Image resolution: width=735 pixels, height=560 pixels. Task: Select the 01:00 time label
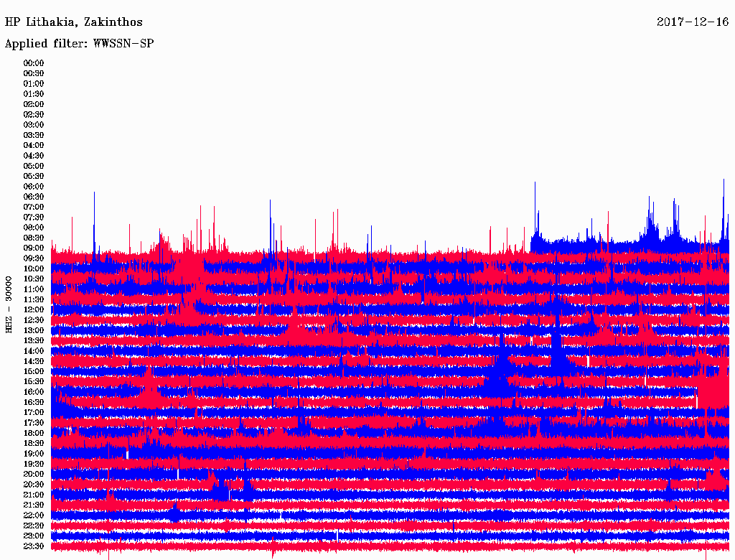pyautogui.click(x=34, y=83)
